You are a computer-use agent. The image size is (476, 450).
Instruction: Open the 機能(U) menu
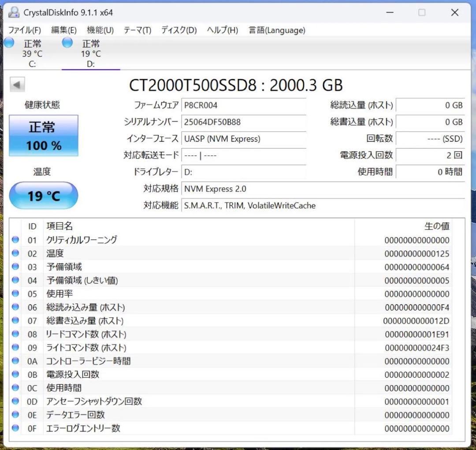(x=100, y=30)
